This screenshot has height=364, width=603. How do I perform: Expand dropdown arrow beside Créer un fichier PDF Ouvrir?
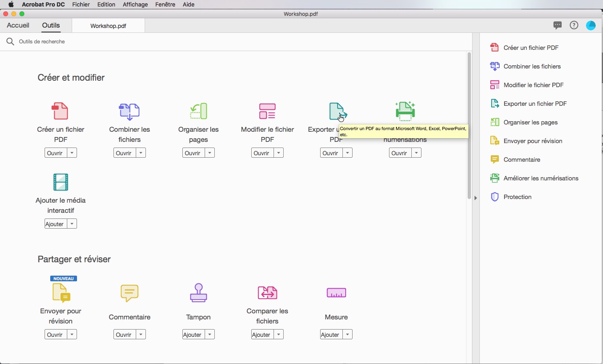click(72, 153)
